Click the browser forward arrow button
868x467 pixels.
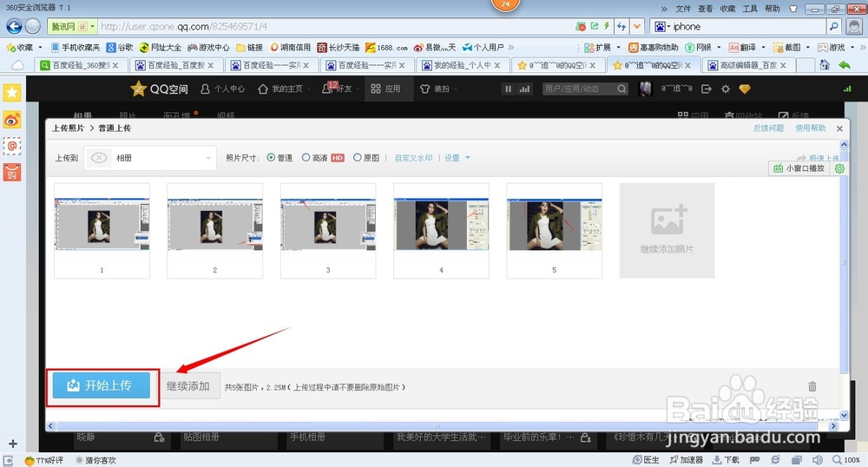pos(33,26)
